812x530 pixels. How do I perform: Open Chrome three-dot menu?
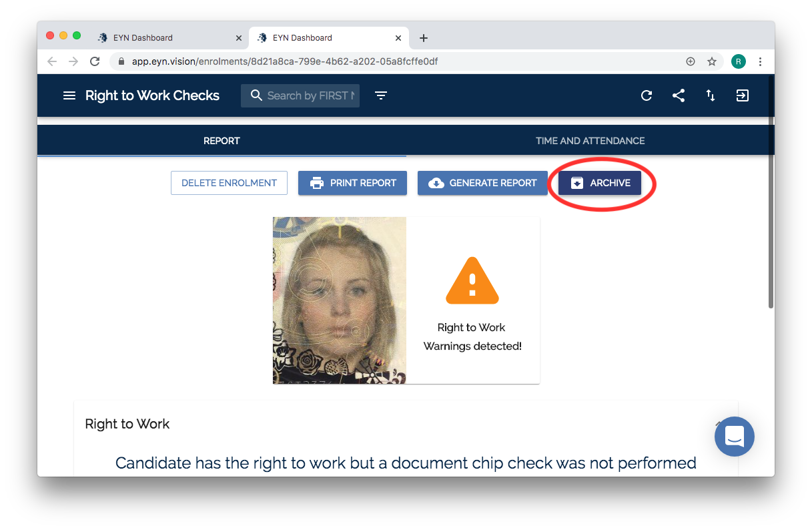761,61
